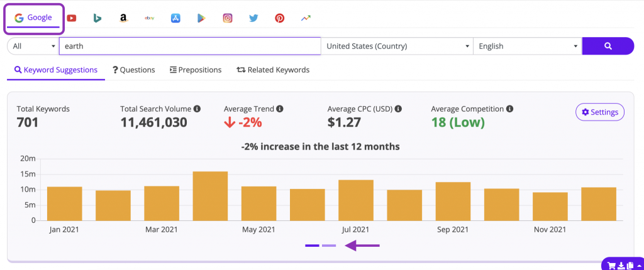The height and width of the screenshot is (270, 644).
Task: Focus the keyword field containing 'earth'
Action: click(x=190, y=46)
